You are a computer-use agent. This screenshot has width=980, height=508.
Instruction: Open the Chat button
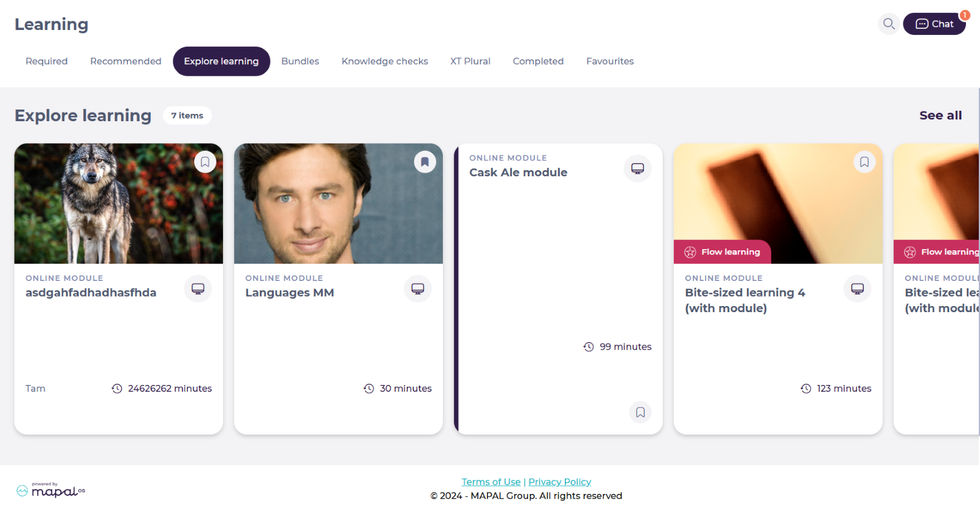coord(934,24)
